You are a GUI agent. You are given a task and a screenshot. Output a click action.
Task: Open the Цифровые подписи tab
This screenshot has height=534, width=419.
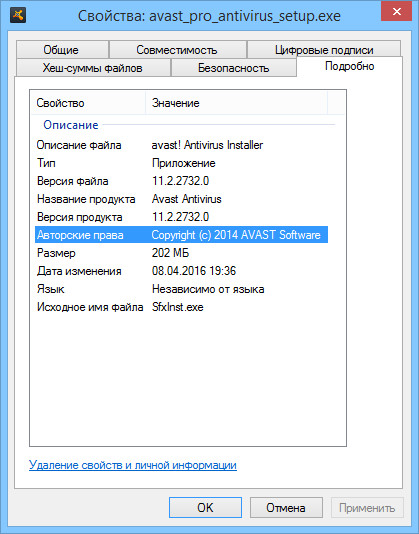[324, 50]
